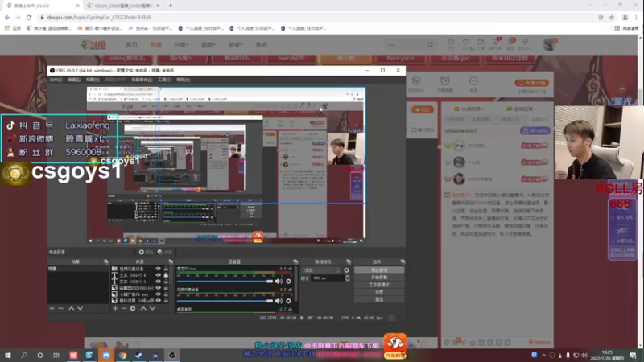The width and height of the screenshot is (644, 362).
Task: Enable 工作室模式 in OBS controls
Action: coord(378,285)
